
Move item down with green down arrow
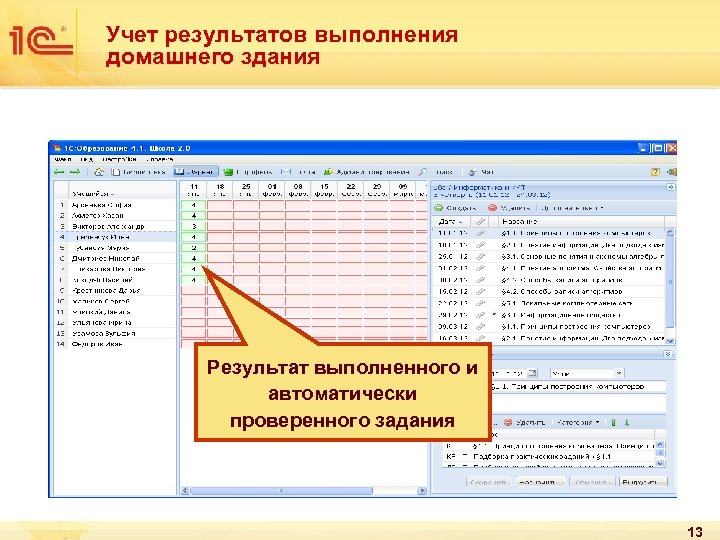point(627,422)
